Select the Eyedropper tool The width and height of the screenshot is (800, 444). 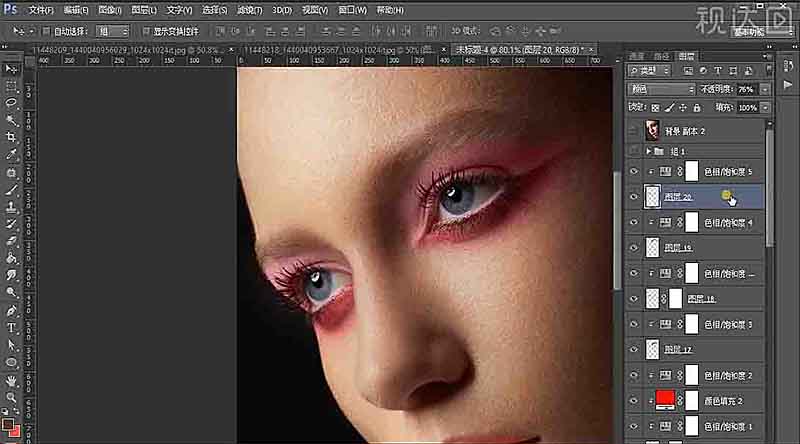11,155
